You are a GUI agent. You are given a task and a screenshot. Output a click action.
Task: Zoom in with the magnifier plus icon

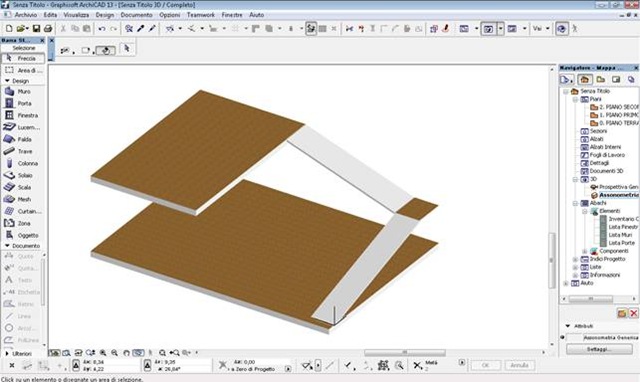103,353
